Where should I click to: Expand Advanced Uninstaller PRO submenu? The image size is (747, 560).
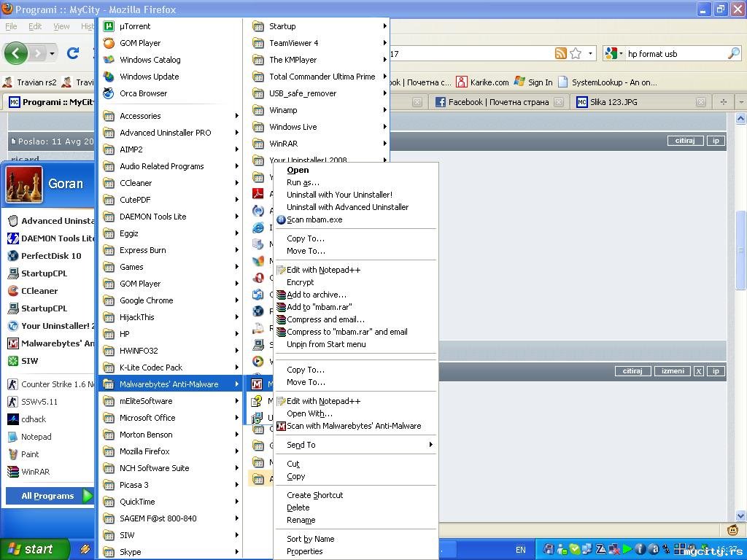pyautogui.click(x=171, y=133)
